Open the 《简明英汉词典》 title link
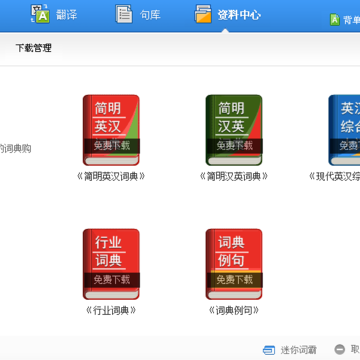 [111, 176]
